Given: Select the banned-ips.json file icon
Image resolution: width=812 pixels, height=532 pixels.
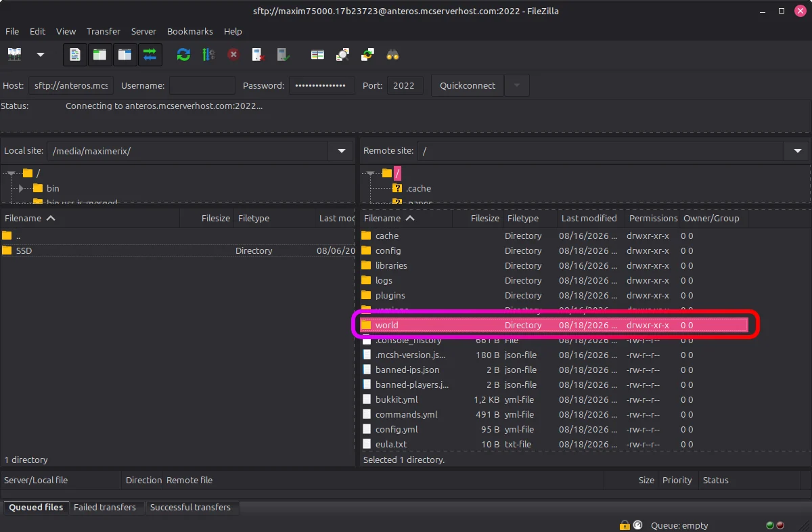Looking at the screenshot, I should tap(367, 370).
